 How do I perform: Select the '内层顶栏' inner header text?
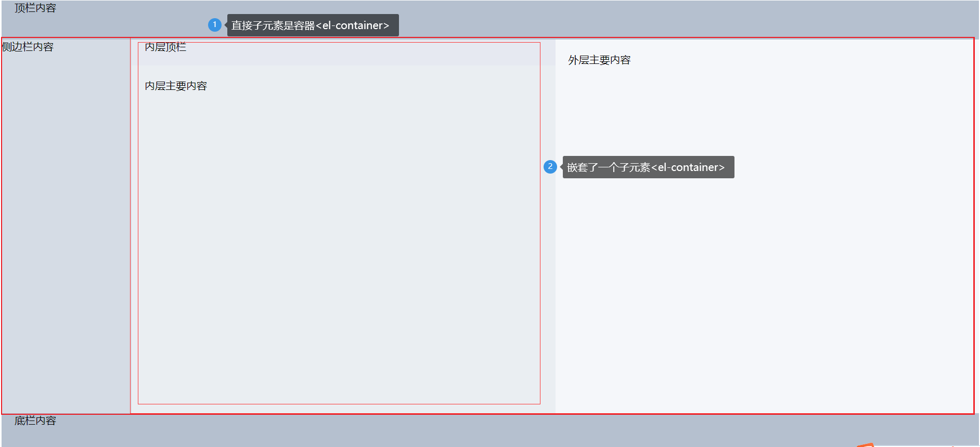[165, 47]
